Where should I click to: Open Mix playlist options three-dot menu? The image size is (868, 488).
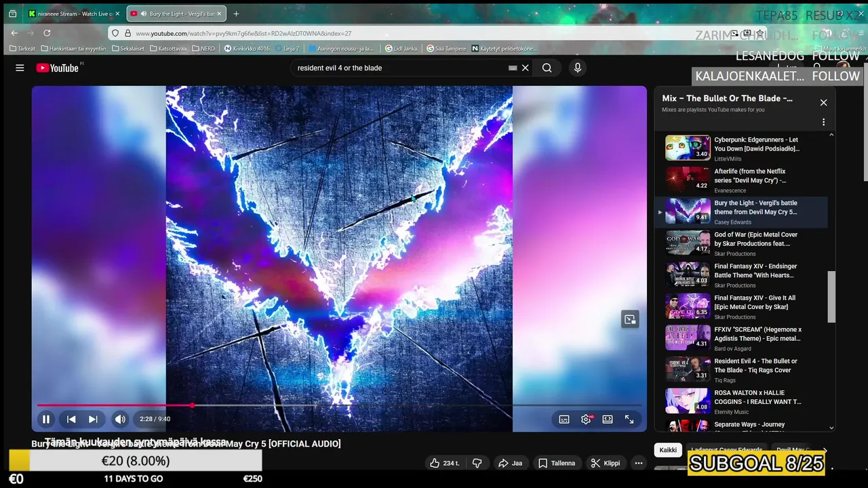(x=823, y=122)
